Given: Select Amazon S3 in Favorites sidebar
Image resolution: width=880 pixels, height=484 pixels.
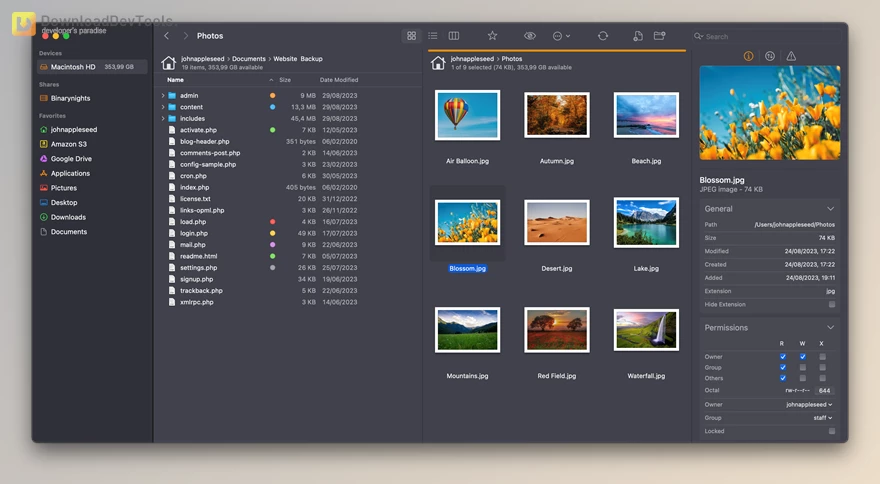Looking at the screenshot, I should [70, 144].
